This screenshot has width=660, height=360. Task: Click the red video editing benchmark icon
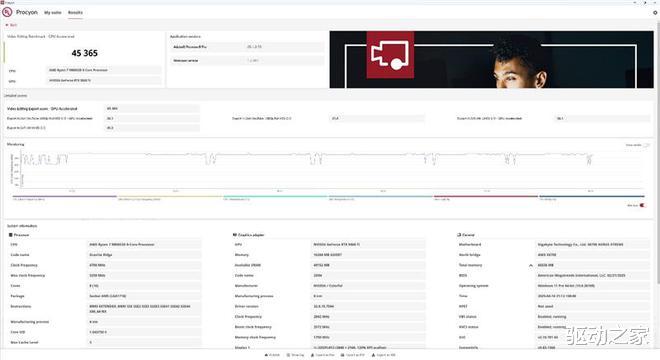(390, 55)
